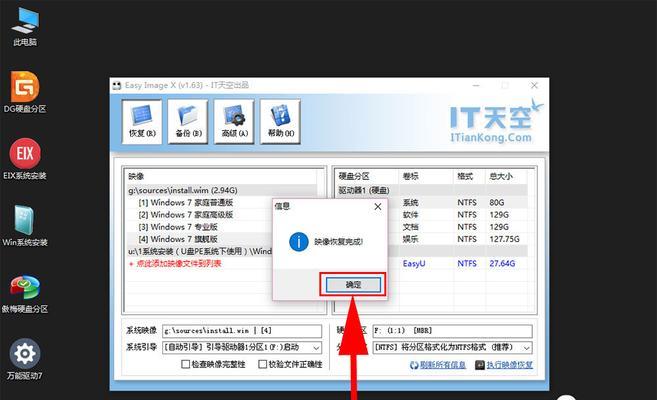Select the 高级 (A) toolbar button
Image resolution: width=657 pixels, height=400 pixels.
(x=234, y=121)
